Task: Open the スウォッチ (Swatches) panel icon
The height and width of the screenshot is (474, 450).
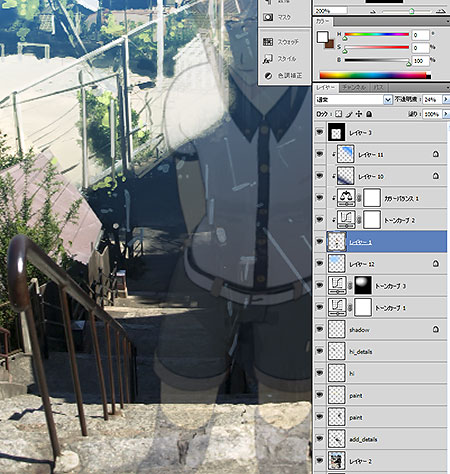Action: 268,42
